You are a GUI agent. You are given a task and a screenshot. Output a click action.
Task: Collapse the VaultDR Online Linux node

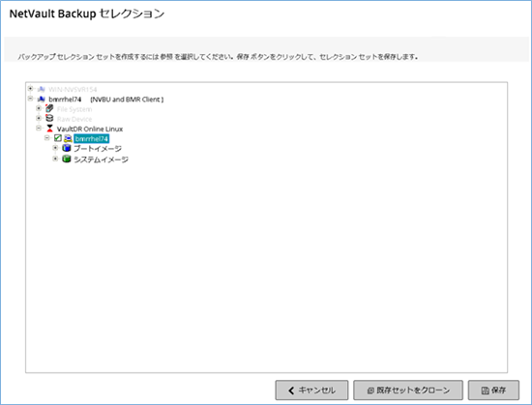coord(39,129)
